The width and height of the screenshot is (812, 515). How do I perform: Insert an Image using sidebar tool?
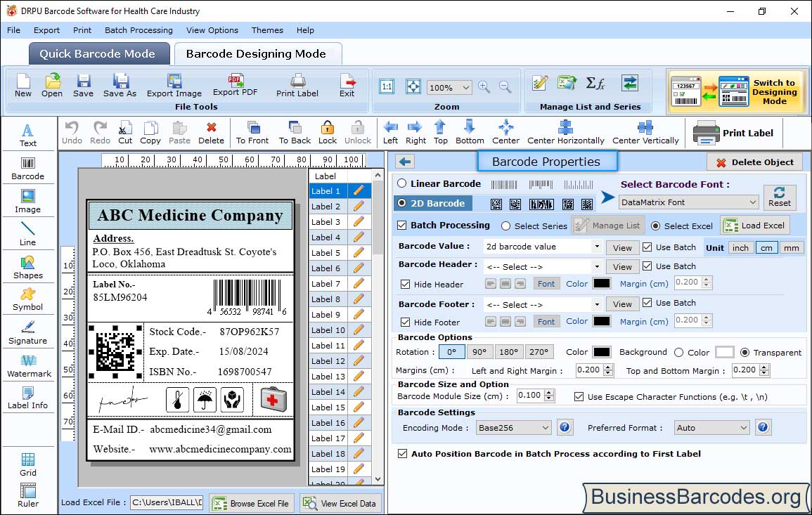pyautogui.click(x=28, y=202)
